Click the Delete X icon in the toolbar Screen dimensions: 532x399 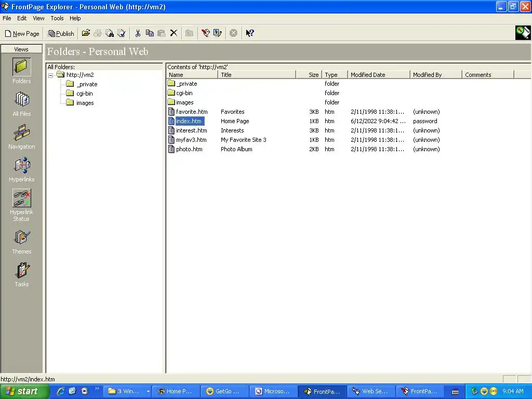coord(174,33)
